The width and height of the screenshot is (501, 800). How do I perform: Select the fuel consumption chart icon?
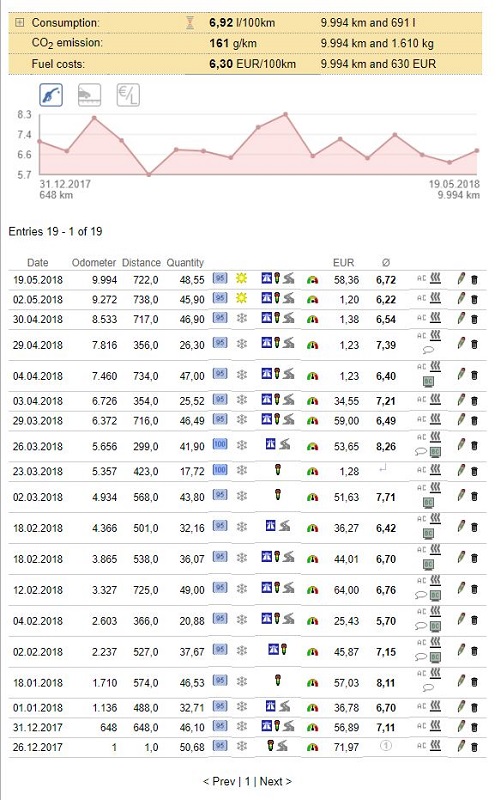click(x=51, y=95)
